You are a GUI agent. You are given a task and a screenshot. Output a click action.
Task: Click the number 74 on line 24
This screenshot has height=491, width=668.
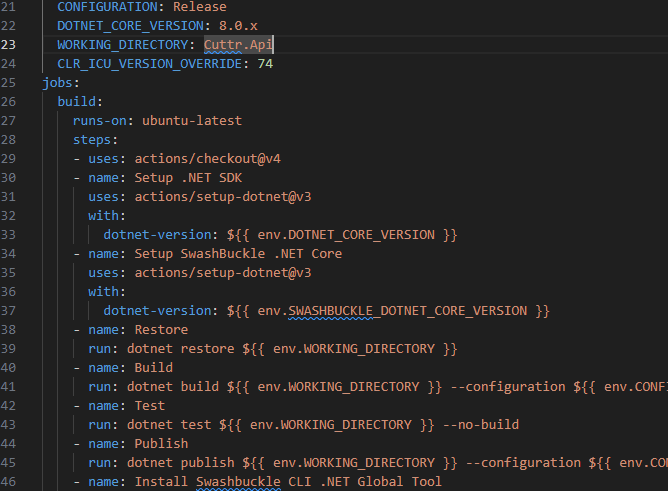click(x=265, y=64)
